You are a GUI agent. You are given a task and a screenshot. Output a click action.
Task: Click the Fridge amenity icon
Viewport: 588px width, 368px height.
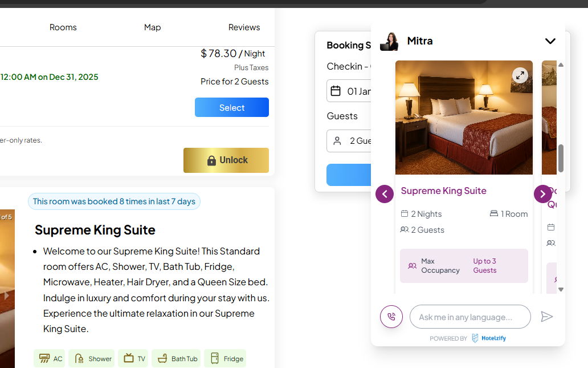[x=215, y=358]
